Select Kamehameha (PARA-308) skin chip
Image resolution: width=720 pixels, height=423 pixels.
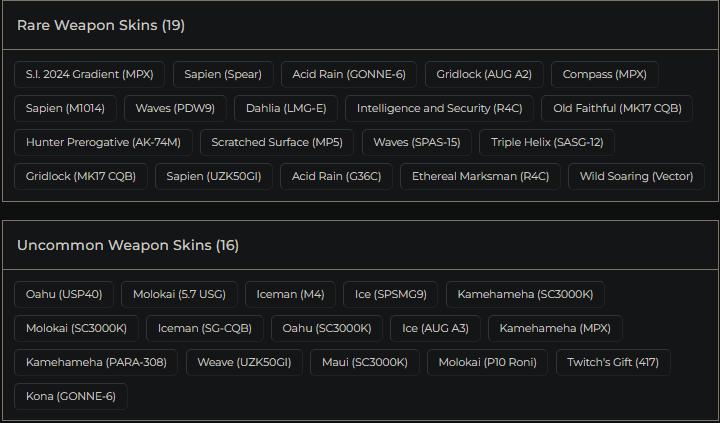96,362
